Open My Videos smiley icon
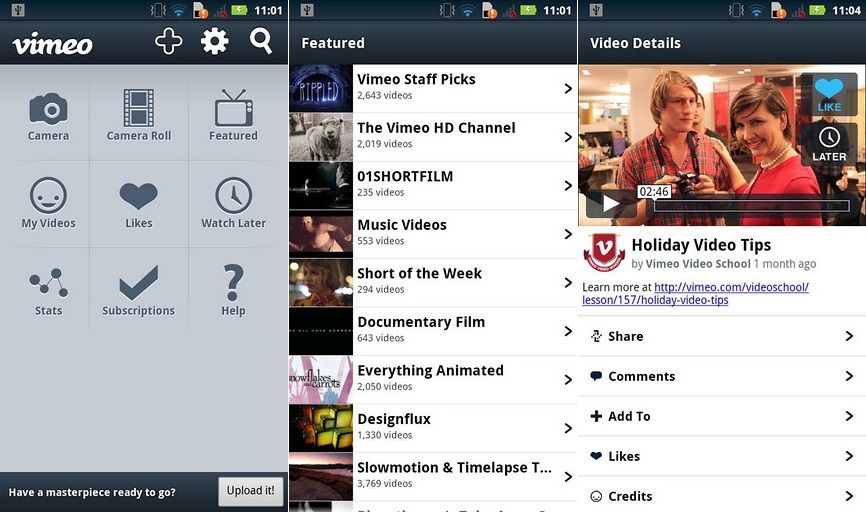The image size is (866, 512). point(49,195)
